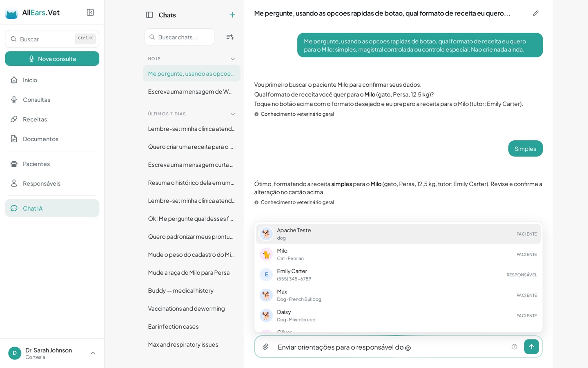Click the Ctrl+K shortcut badge
This screenshot has width=588, height=368.
(85, 38)
